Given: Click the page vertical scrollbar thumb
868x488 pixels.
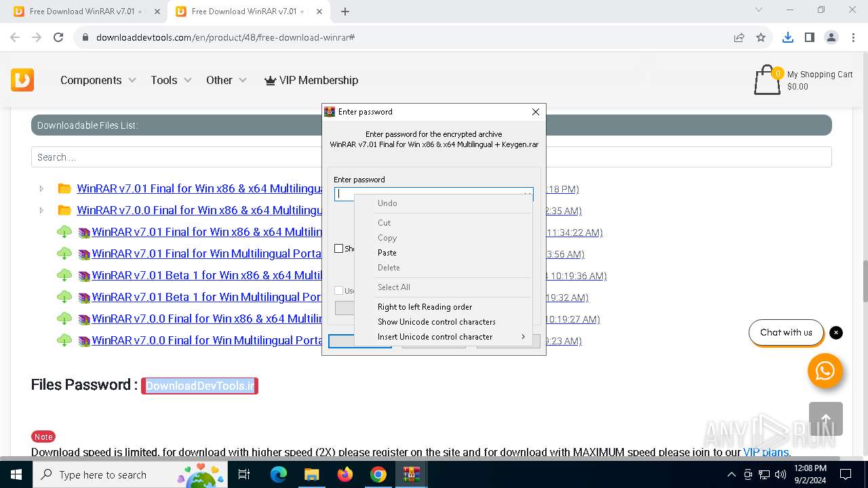Looking at the screenshot, I should tap(865, 281).
